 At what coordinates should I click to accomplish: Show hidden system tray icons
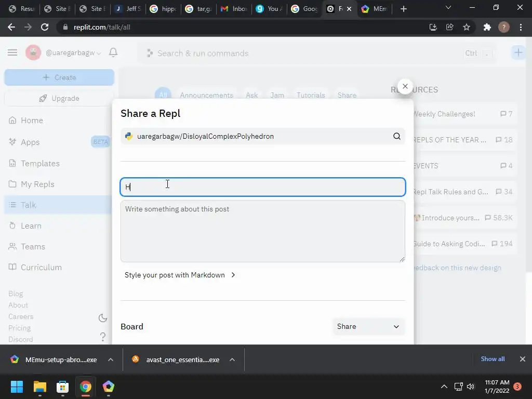tap(444, 387)
